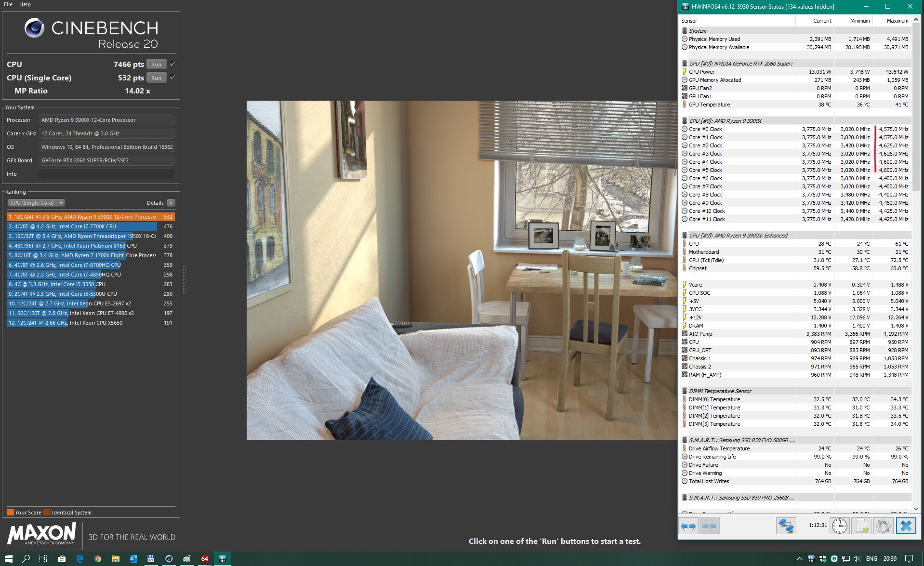Image resolution: width=924 pixels, height=566 pixels.
Task: Open Microsoft Edge from the taskbar
Action: (80, 559)
